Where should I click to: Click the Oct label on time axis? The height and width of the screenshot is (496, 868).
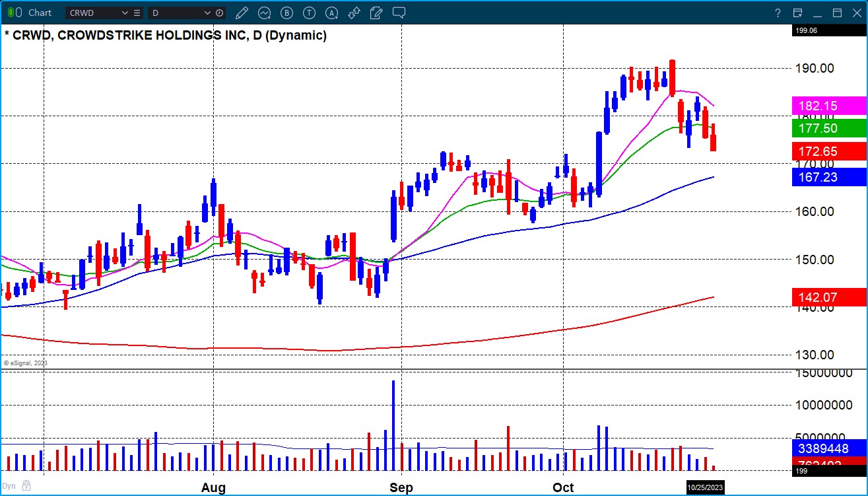[563, 487]
